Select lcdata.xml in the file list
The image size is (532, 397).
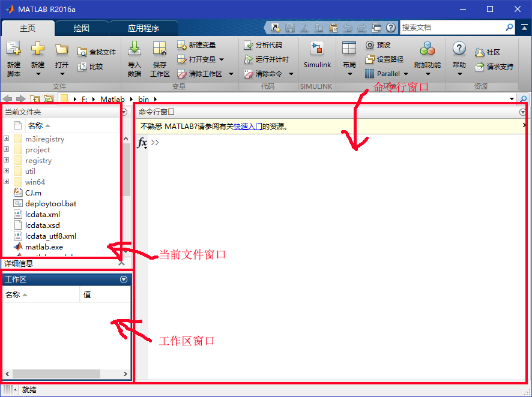click(43, 215)
